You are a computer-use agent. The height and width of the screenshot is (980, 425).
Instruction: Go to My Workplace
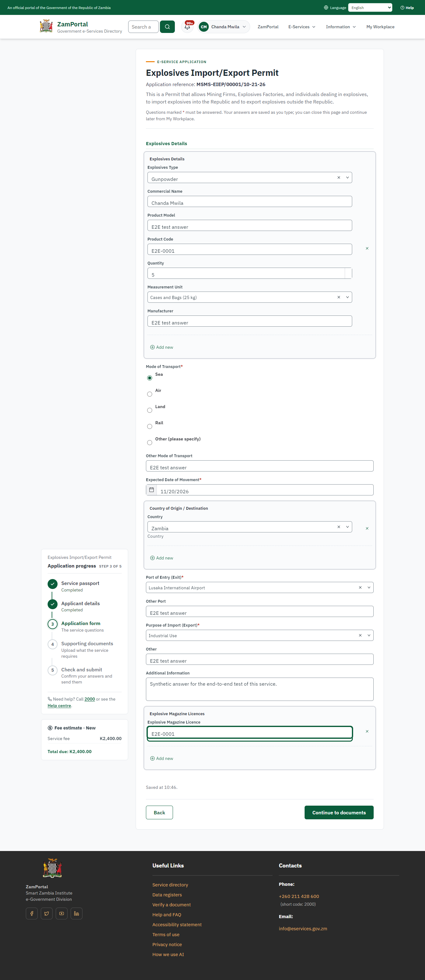point(380,27)
